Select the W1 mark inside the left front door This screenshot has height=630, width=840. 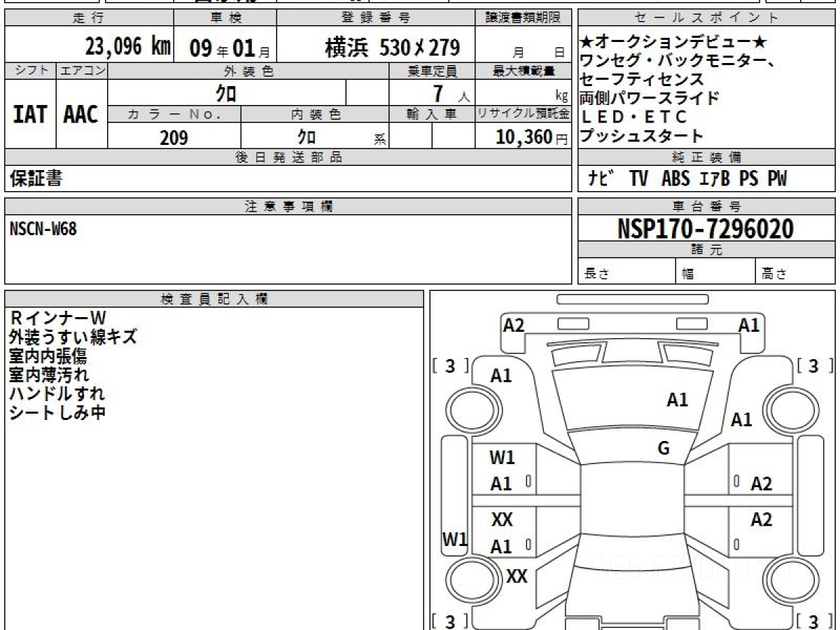(502, 458)
